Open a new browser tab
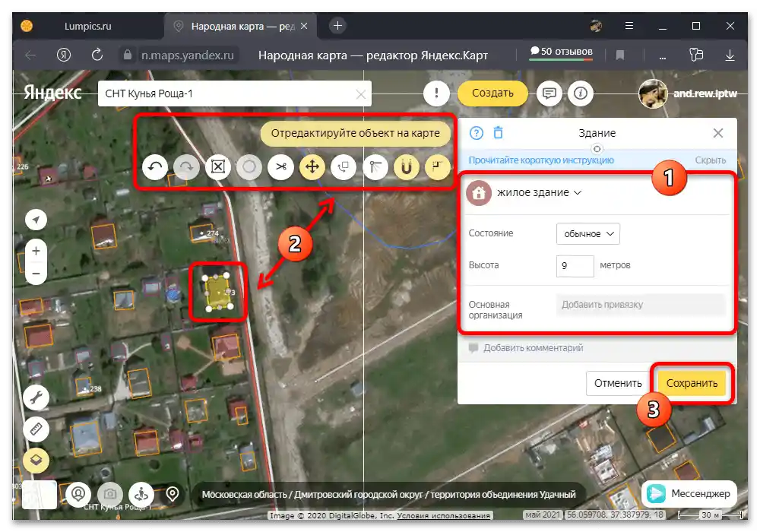 (338, 26)
